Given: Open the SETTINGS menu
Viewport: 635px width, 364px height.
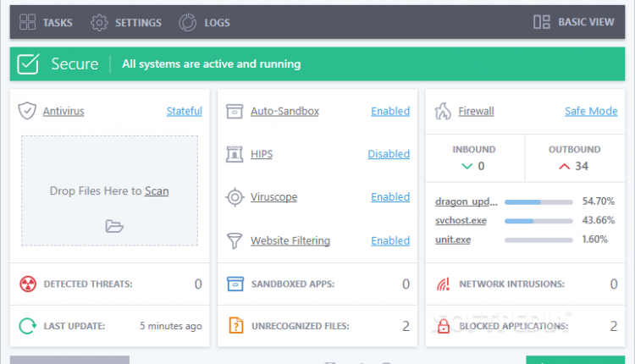Looking at the screenshot, I should click(x=138, y=23).
